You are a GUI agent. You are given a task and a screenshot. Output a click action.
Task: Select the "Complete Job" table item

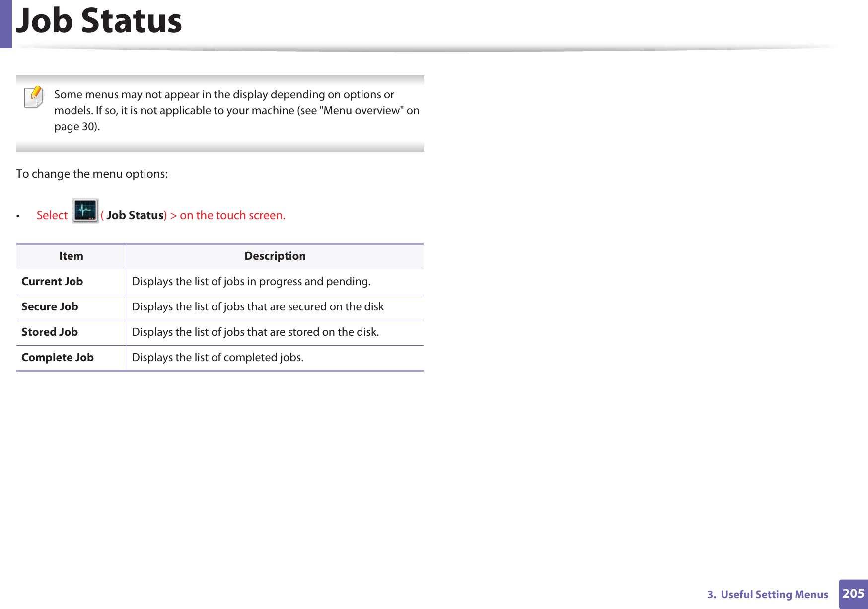58,357
